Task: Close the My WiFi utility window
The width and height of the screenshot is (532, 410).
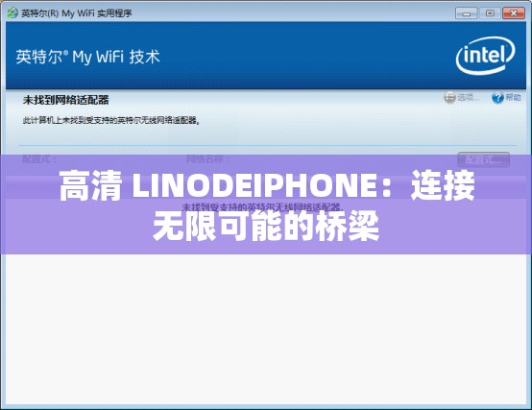Action: pos(514,13)
